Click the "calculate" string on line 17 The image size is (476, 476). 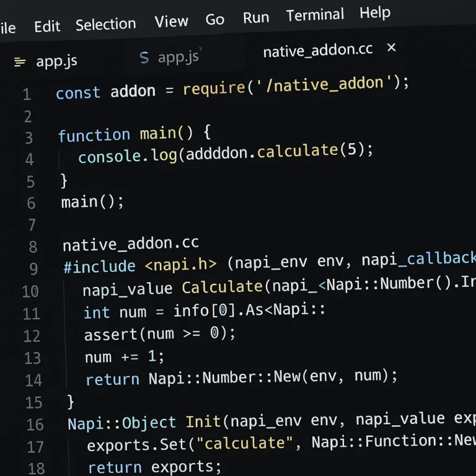245,443
